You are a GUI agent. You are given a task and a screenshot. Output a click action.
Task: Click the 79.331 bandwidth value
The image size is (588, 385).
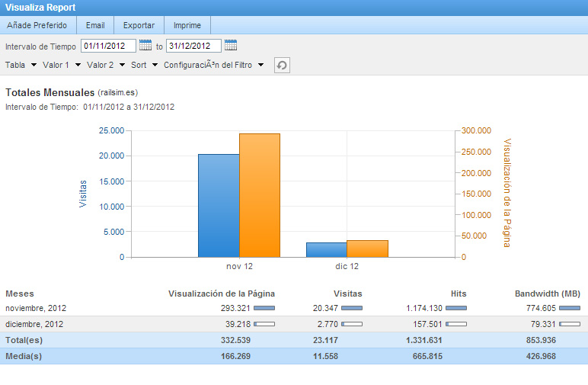543,324
